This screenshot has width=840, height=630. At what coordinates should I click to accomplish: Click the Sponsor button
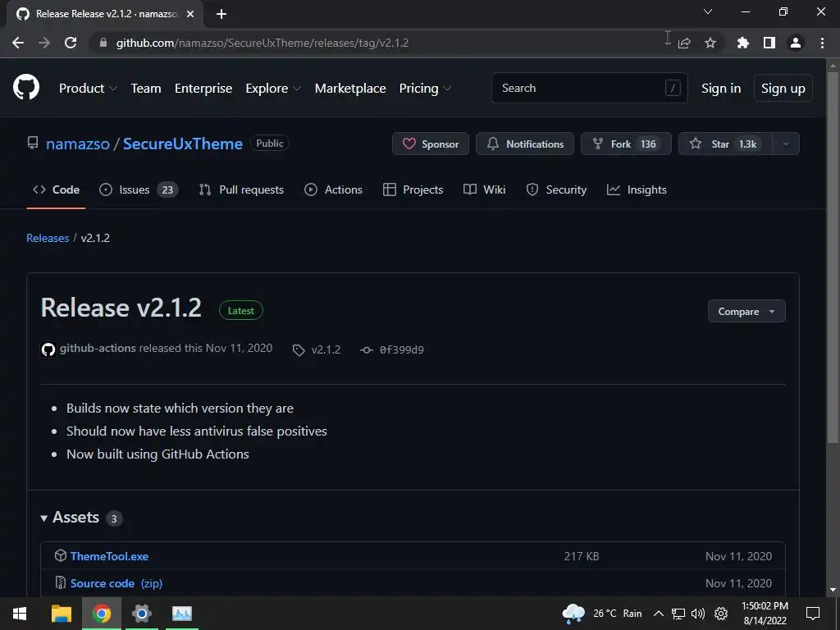[431, 144]
